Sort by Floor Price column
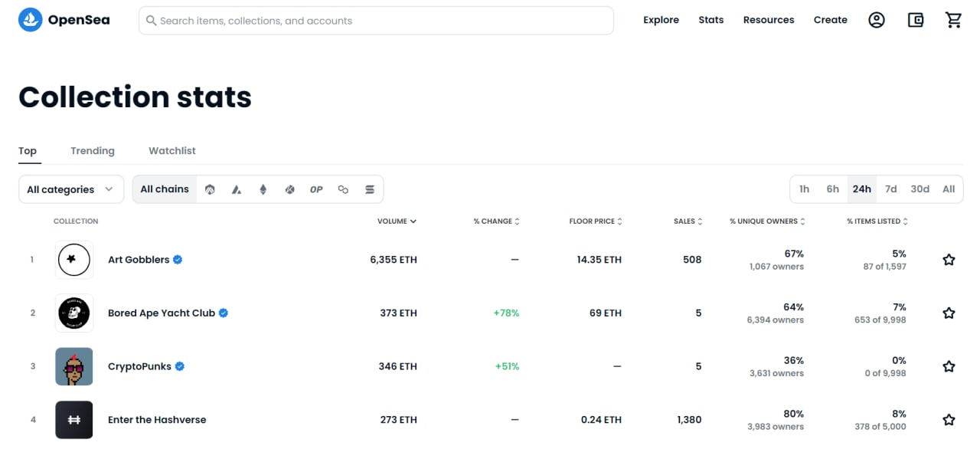Screen dimensions: 980x449 click(596, 221)
